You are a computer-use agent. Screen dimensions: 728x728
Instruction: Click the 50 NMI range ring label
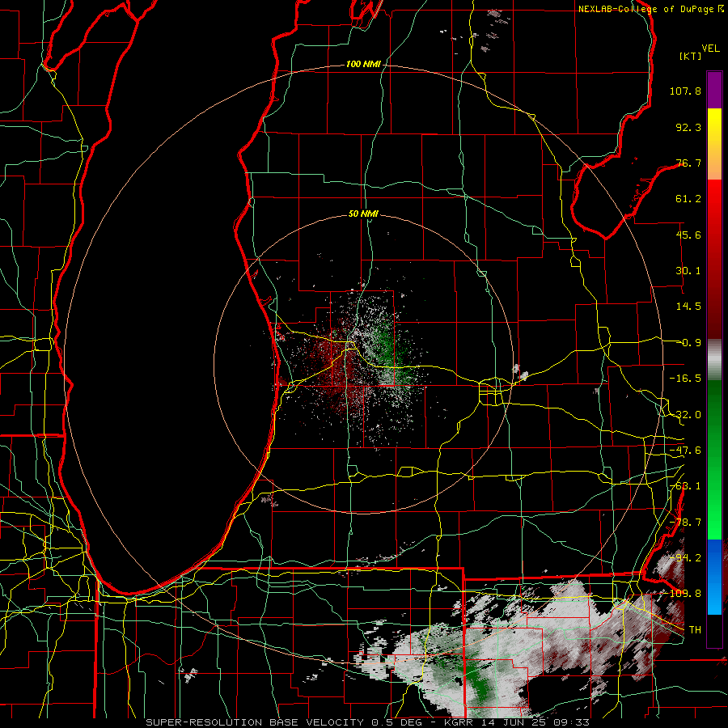coord(363,214)
